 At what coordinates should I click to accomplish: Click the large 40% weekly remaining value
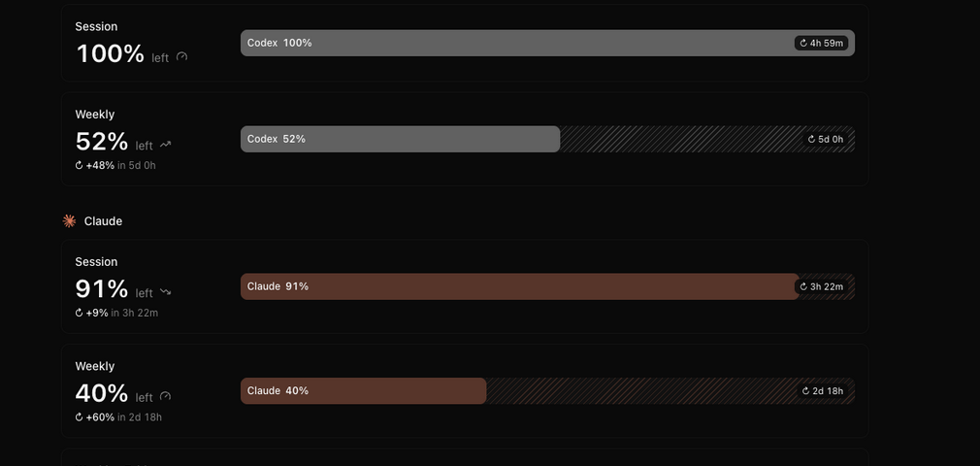click(x=102, y=393)
